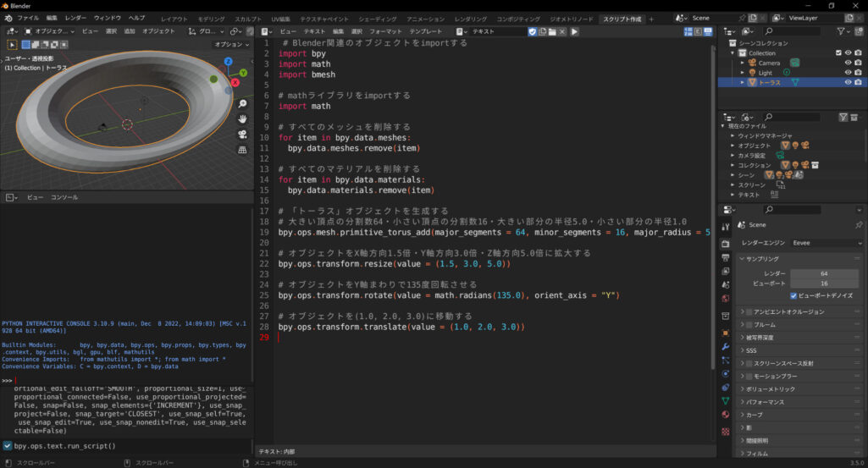Enable モーションブラー checkbox

click(749, 376)
